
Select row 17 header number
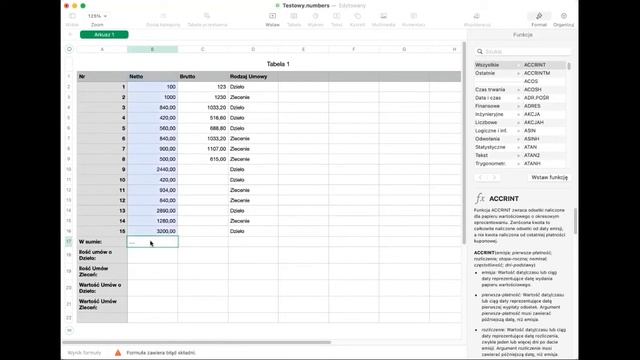[69, 241]
